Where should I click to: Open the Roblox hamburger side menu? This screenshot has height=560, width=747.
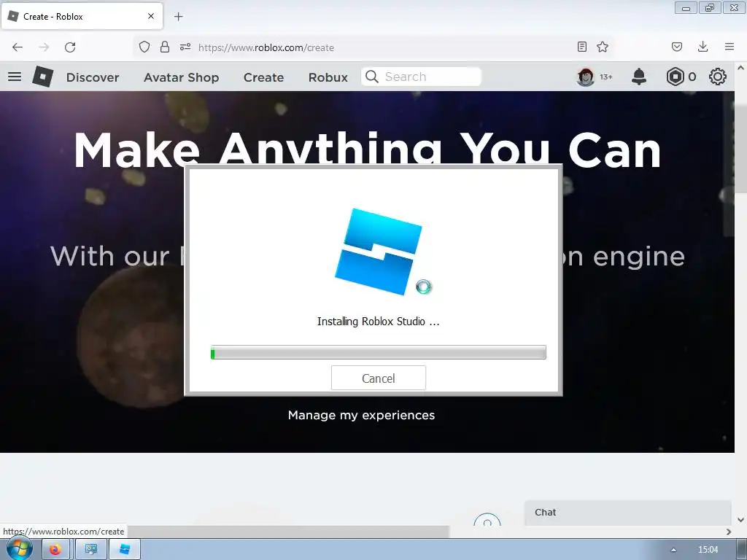(15, 77)
